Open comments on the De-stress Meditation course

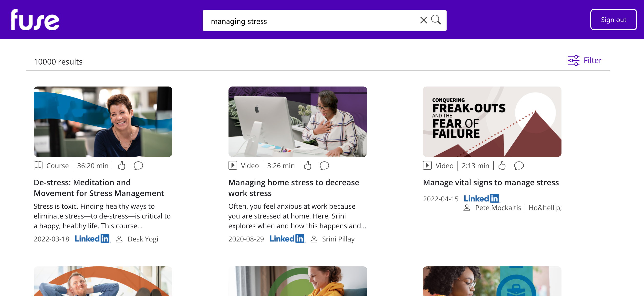138,165
